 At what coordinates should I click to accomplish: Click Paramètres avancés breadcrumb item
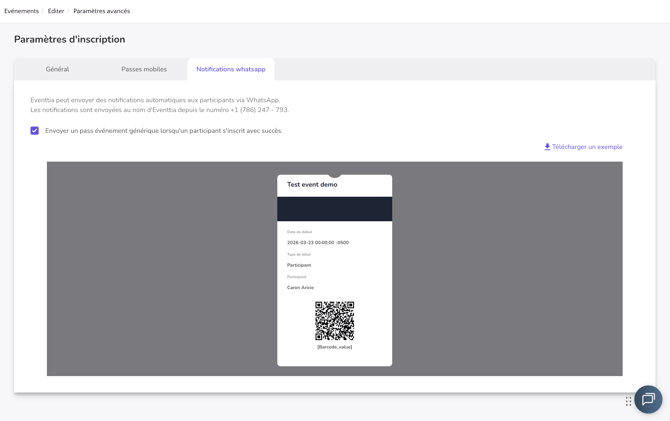(x=101, y=11)
